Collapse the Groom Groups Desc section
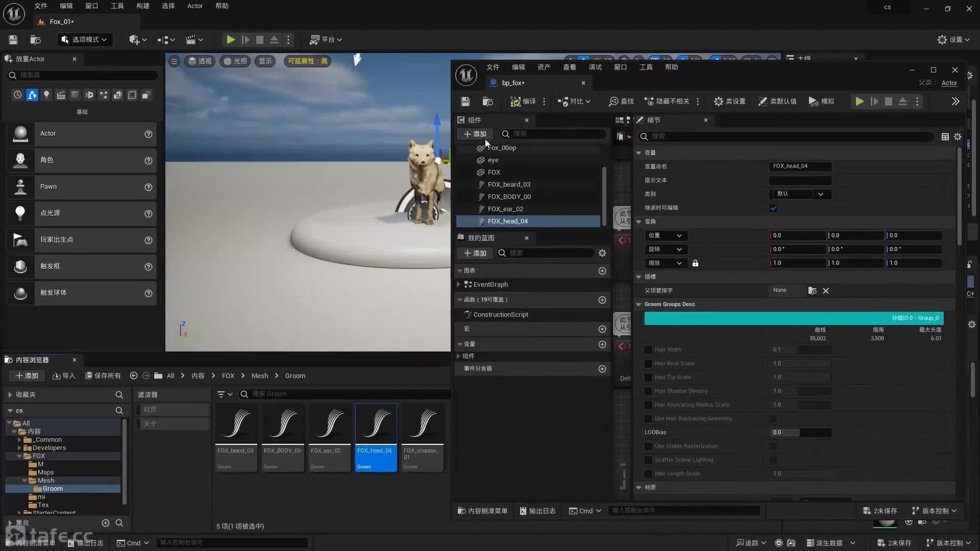Image resolution: width=980 pixels, height=551 pixels. coord(639,305)
